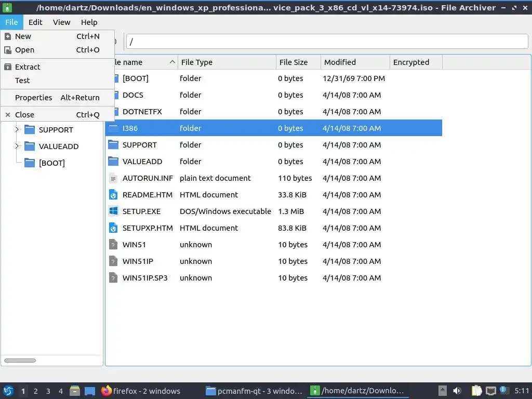Sort by the Modified column header
532x399 pixels.
(x=355, y=62)
